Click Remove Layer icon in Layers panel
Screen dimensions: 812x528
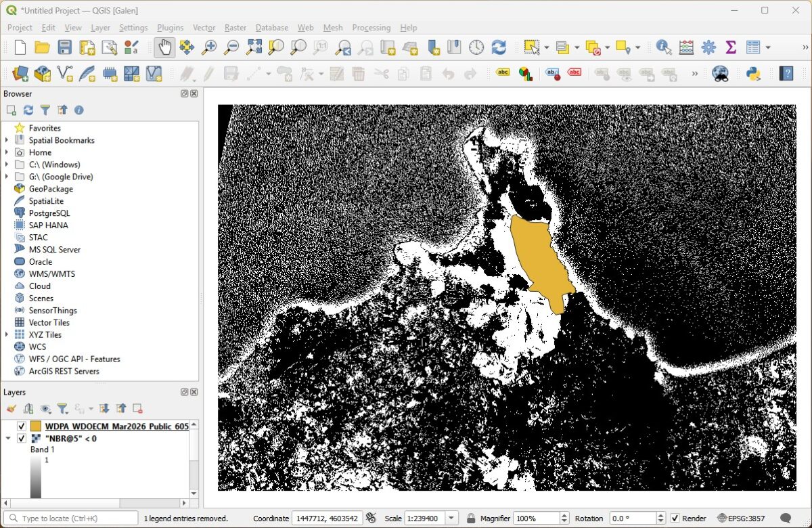click(x=137, y=408)
